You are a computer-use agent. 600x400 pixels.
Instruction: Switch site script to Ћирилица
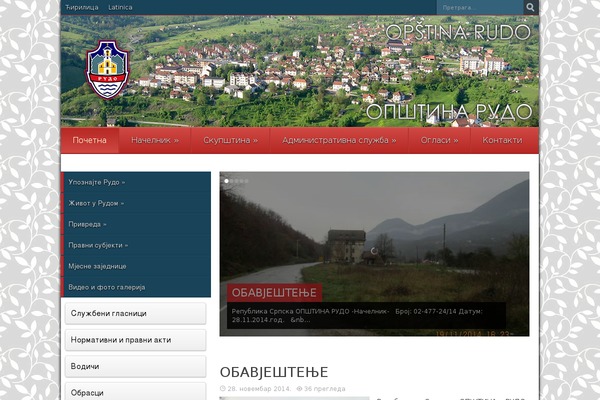click(82, 7)
